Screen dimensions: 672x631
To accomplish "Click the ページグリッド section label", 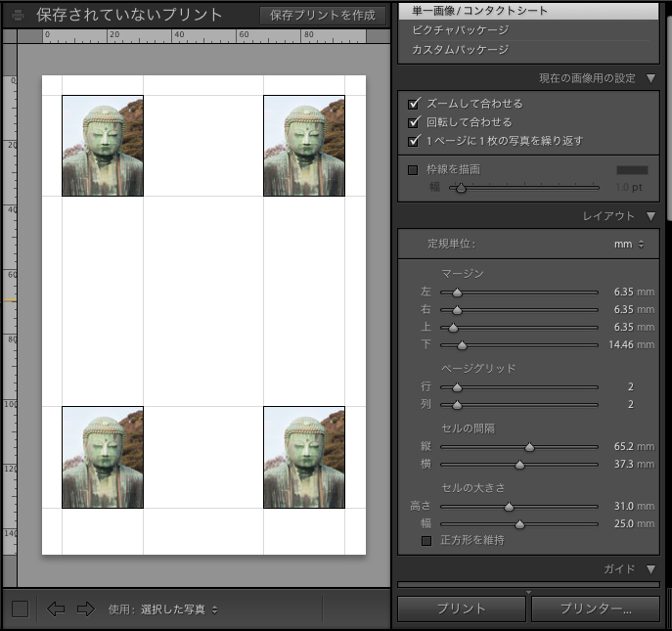I will [x=478, y=369].
